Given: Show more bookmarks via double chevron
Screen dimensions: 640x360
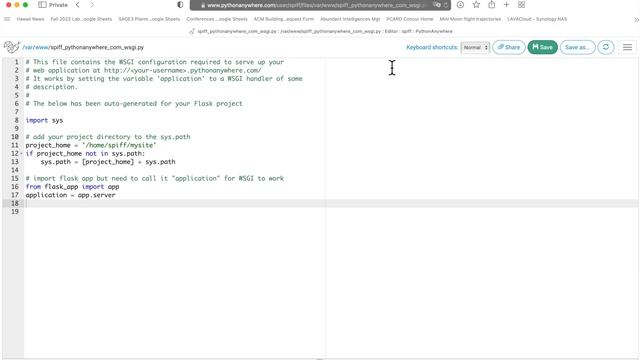Looking at the screenshot, I should (636, 19).
